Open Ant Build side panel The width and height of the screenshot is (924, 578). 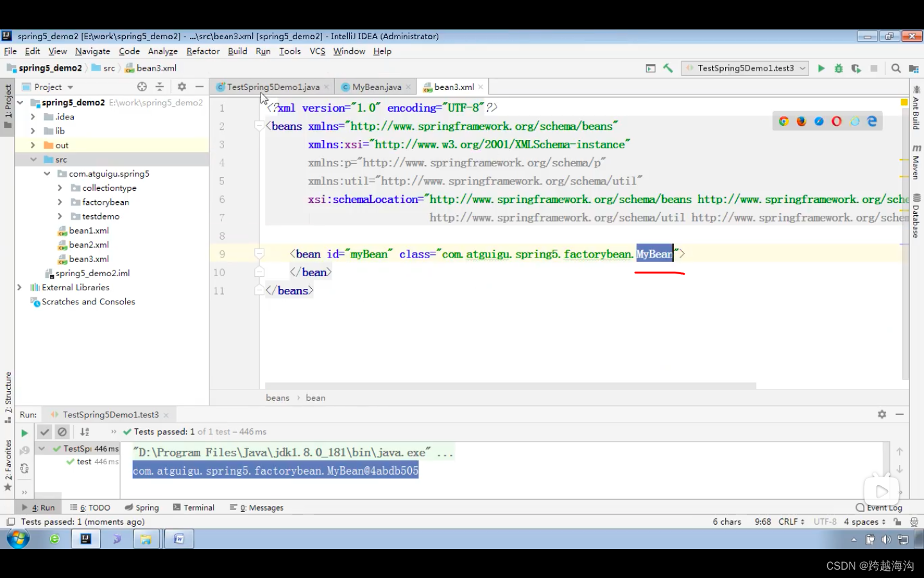(x=916, y=108)
